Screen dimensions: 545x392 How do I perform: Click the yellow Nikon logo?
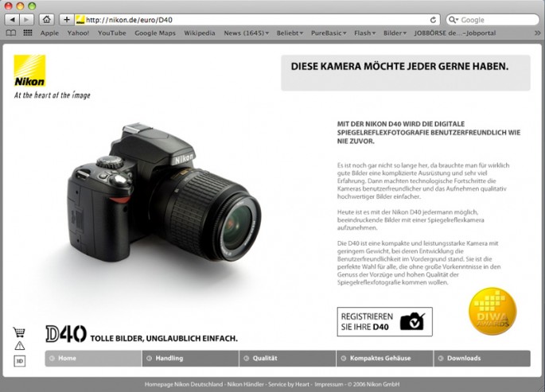coord(29,71)
